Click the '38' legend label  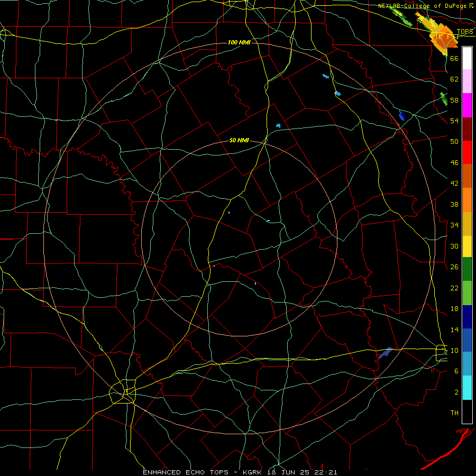click(x=454, y=204)
